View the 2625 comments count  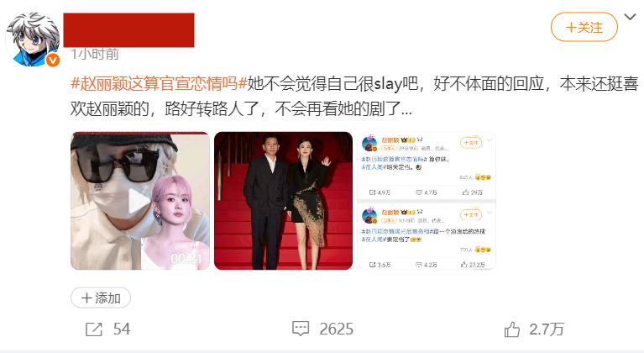point(337,329)
